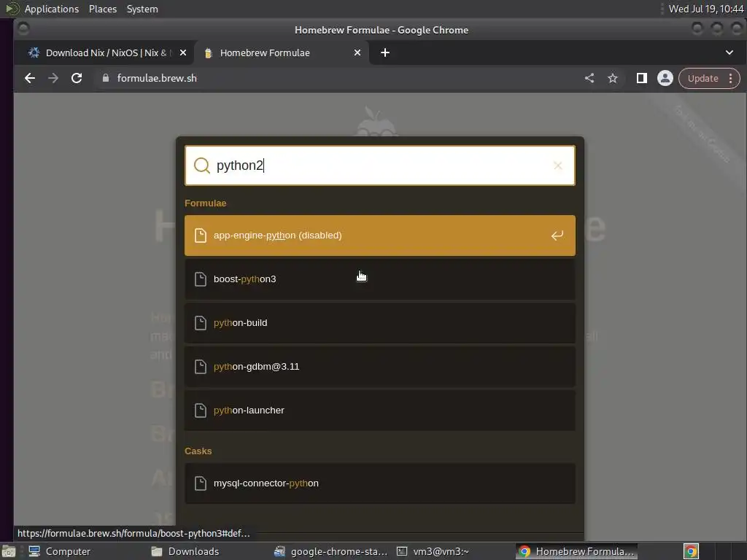
Task: Select the python-build formula result
Action: click(x=379, y=323)
